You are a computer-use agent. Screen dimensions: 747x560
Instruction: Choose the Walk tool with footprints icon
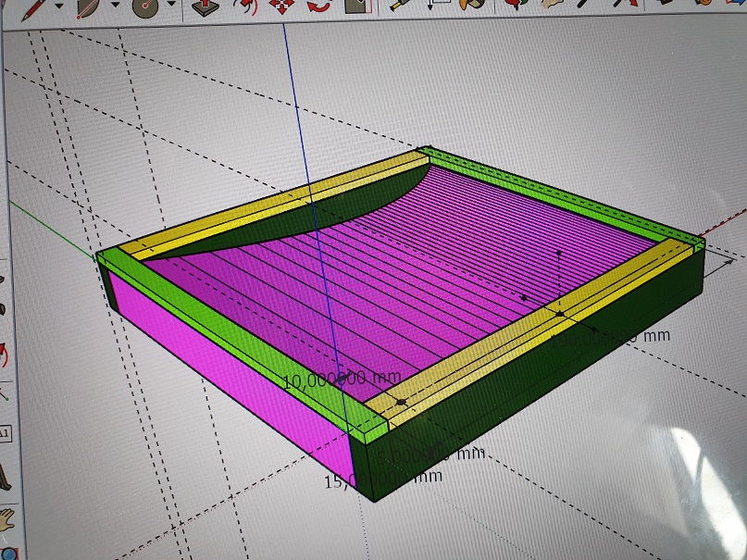point(6,476)
